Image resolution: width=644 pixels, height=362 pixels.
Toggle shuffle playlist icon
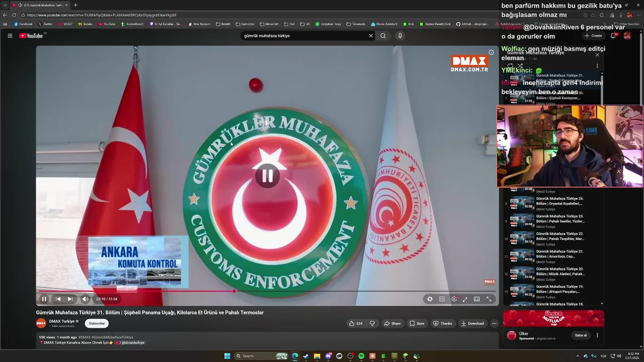coord(520,66)
